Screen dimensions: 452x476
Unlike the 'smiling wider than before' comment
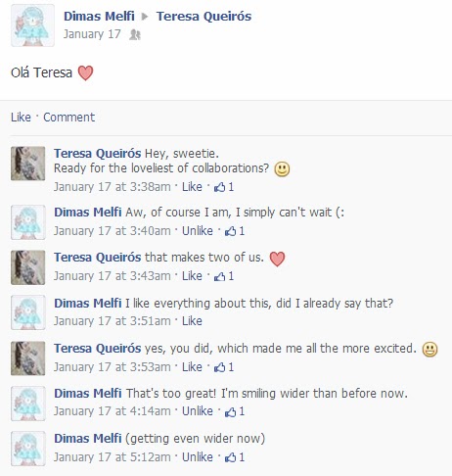[x=198, y=411]
